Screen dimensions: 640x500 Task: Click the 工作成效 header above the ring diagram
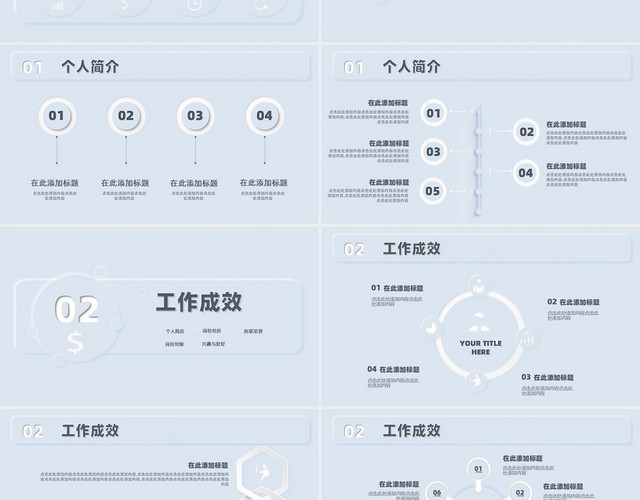pyautogui.click(x=411, y=249)
